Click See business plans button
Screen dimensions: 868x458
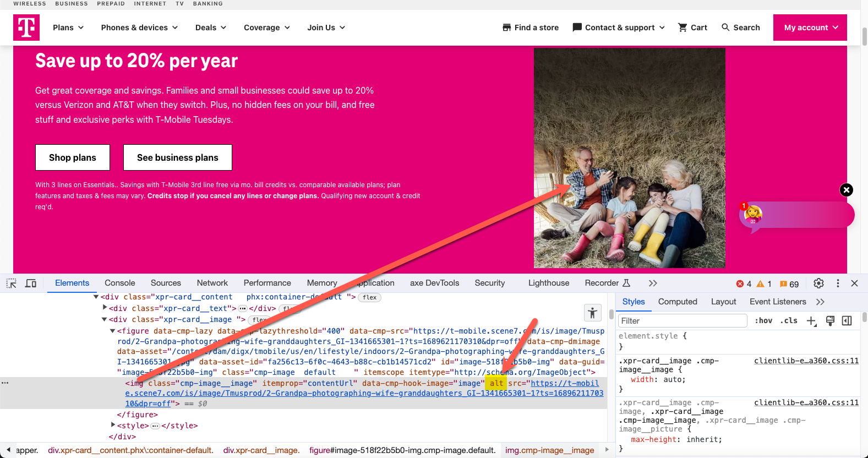point(178,157)
